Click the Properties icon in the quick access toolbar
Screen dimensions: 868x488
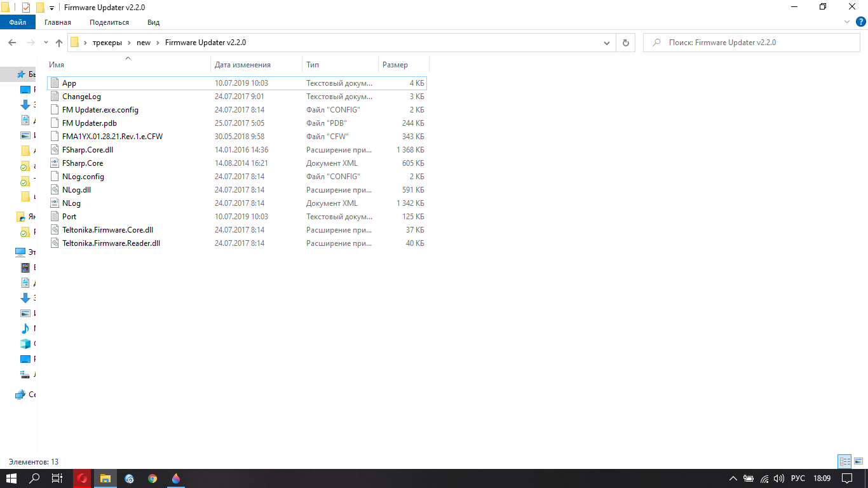(x=26, y=8)
